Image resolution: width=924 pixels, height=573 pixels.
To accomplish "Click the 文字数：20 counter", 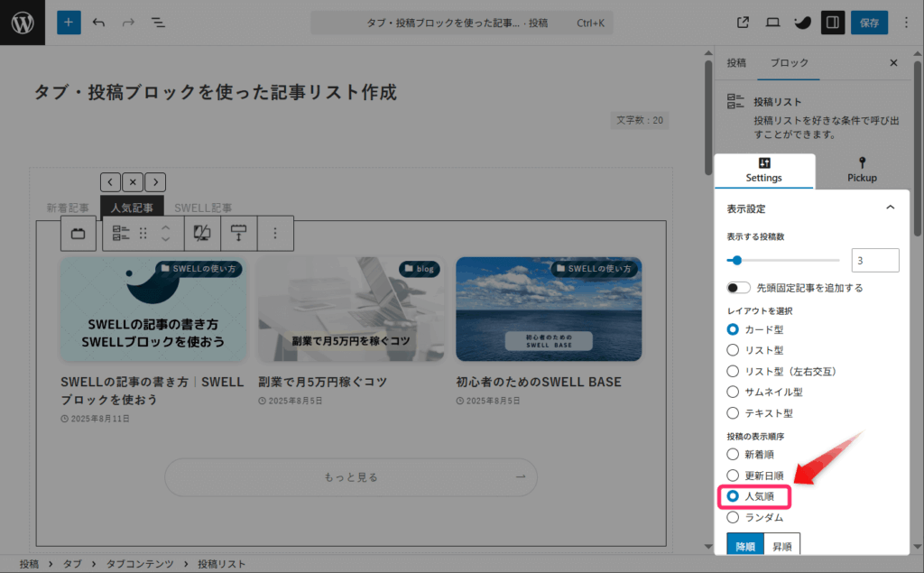I will 640,120.
